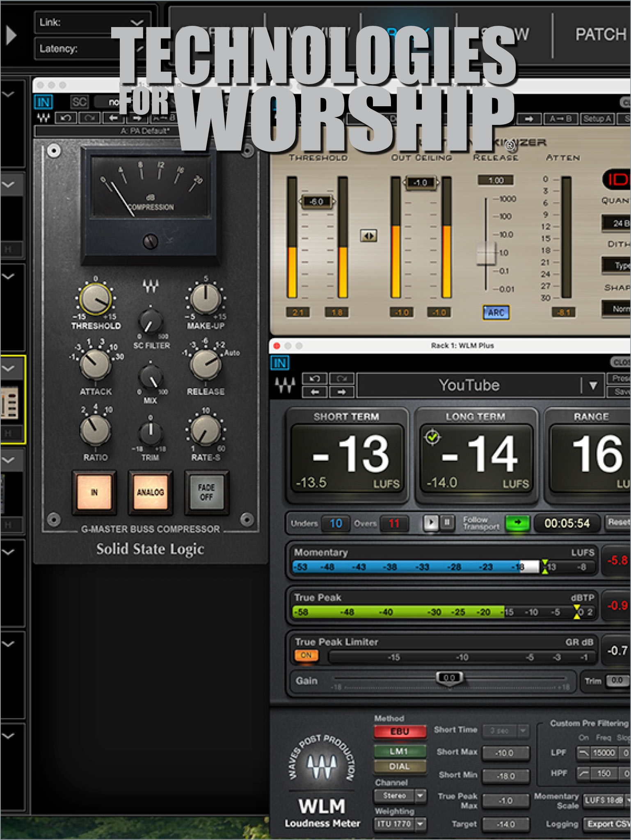Screen dimensions: 631x840
Task: Toggle the True Peak Limiter ON switch
Action: [306, 655]
